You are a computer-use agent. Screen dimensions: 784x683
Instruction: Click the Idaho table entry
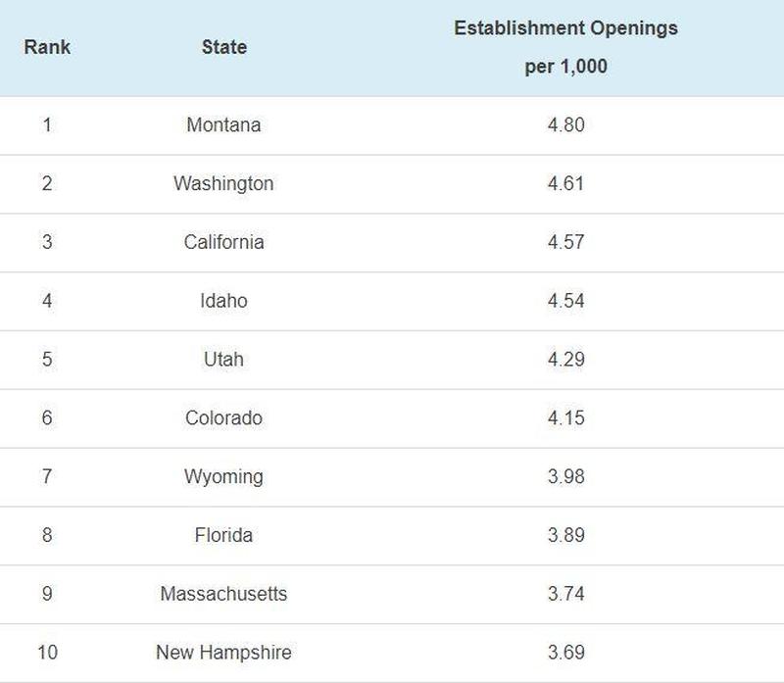pos(223,301)
